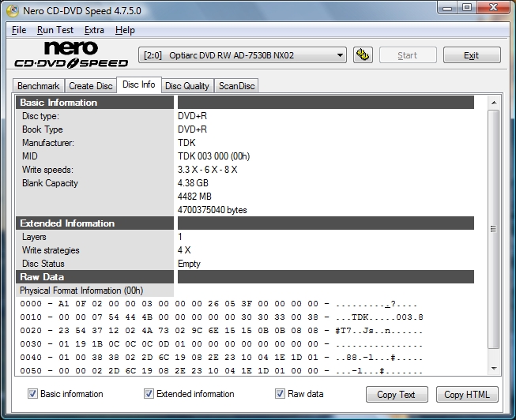Click the raw data row starting '0010'
The image size is (516, 420).
[x=221, y=317]
